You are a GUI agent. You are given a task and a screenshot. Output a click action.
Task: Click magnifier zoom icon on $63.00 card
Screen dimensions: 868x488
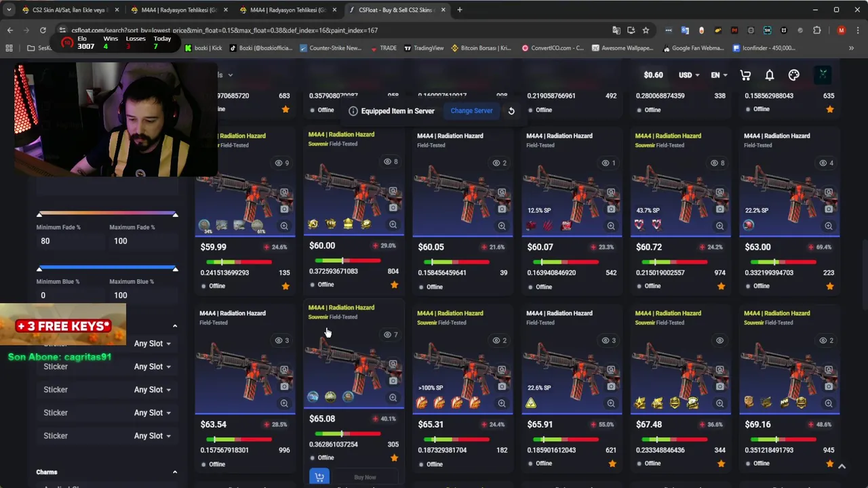(x=829, y=226)
